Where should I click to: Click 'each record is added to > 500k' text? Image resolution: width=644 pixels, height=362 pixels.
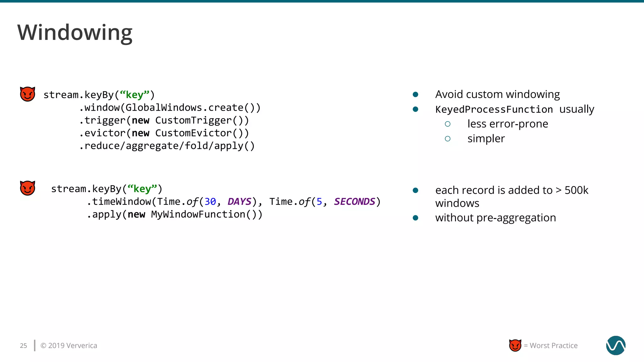point(511,190)
